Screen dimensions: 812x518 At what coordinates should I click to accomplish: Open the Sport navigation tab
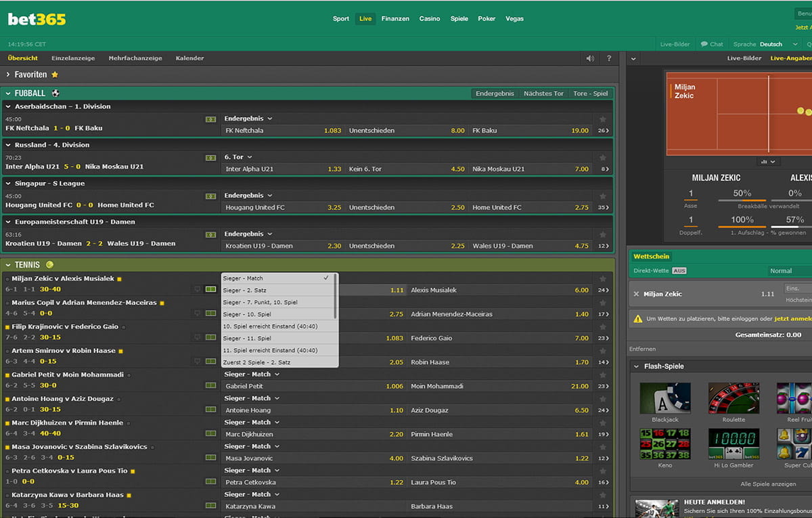click(x=341, y=19)
